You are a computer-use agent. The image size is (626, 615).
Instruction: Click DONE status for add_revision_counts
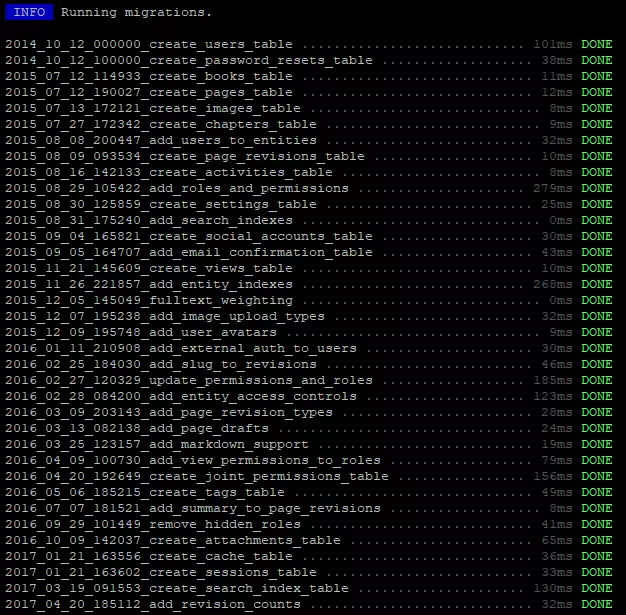point(597,604)
